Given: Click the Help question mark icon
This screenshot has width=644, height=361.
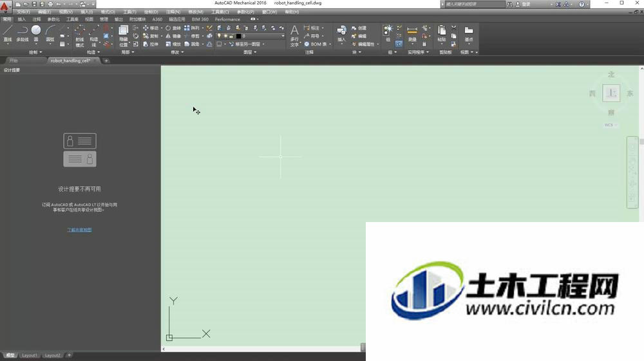Looking at the screenshot, I should 582,4.
